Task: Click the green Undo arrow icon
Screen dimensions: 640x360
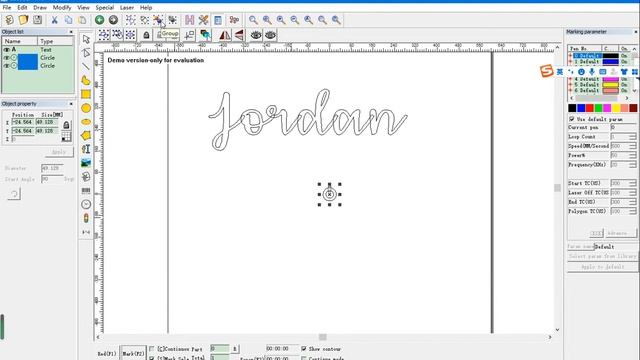Action: tap(100, 20)
